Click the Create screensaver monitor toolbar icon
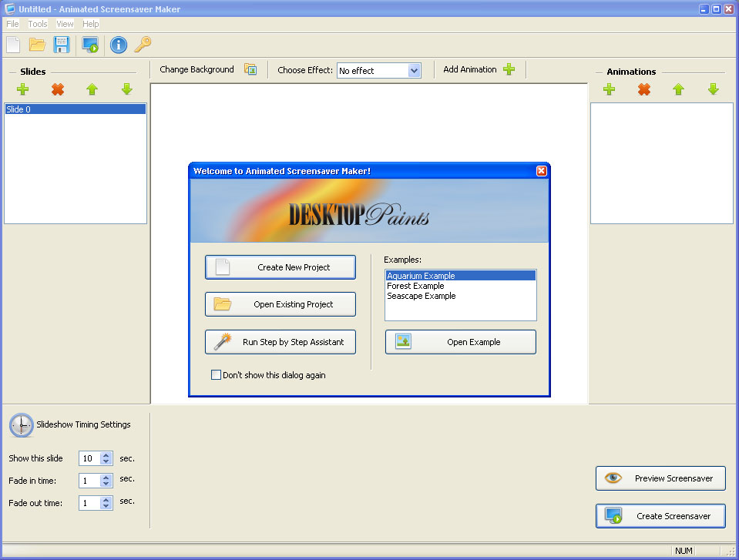 point(90,45)
